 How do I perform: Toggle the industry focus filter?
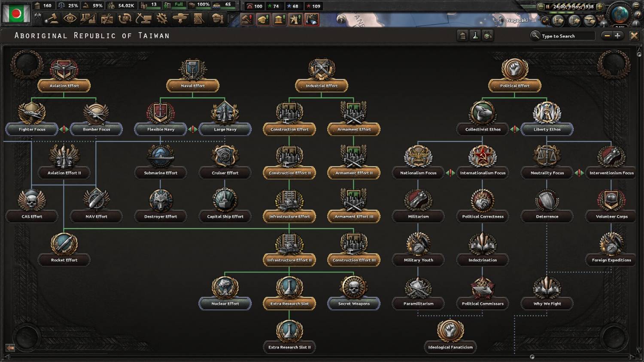488,36
